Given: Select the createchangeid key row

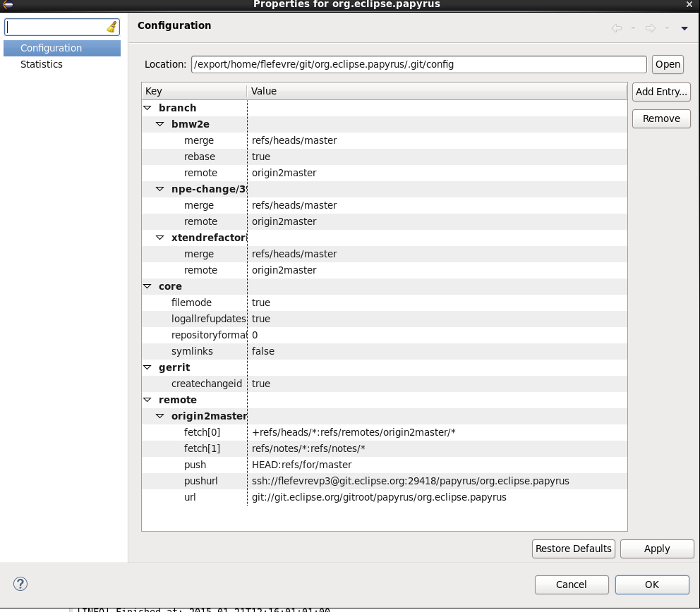Looking at the screenshot, I should click(x=207, y=384).
